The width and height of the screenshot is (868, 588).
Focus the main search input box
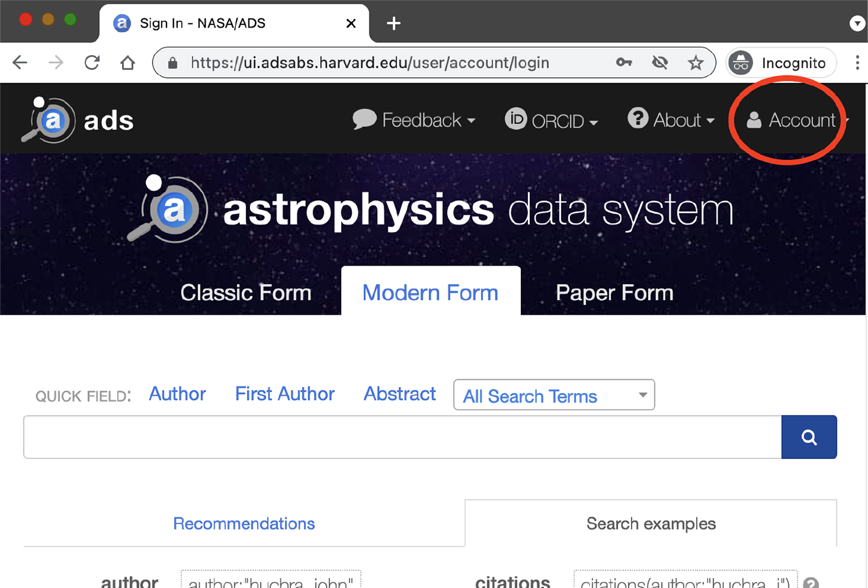point(403,437)
